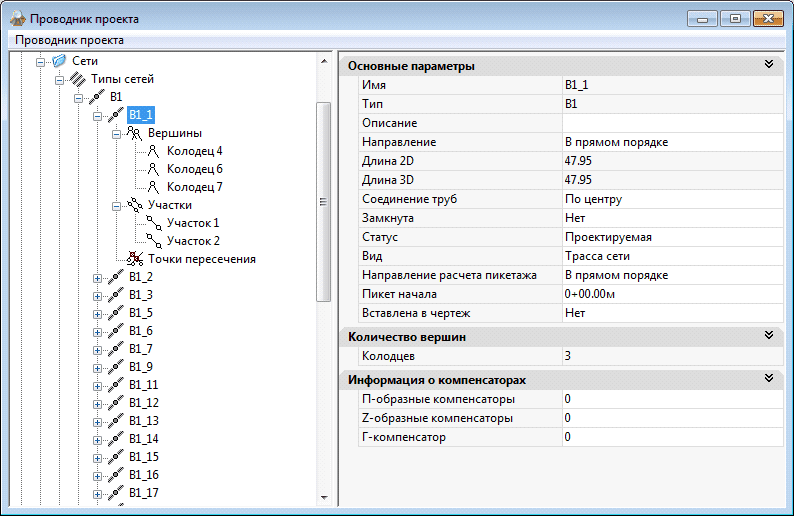Collapse the Основные параметры section
This screenshot has height=516, width=794.
769,64
